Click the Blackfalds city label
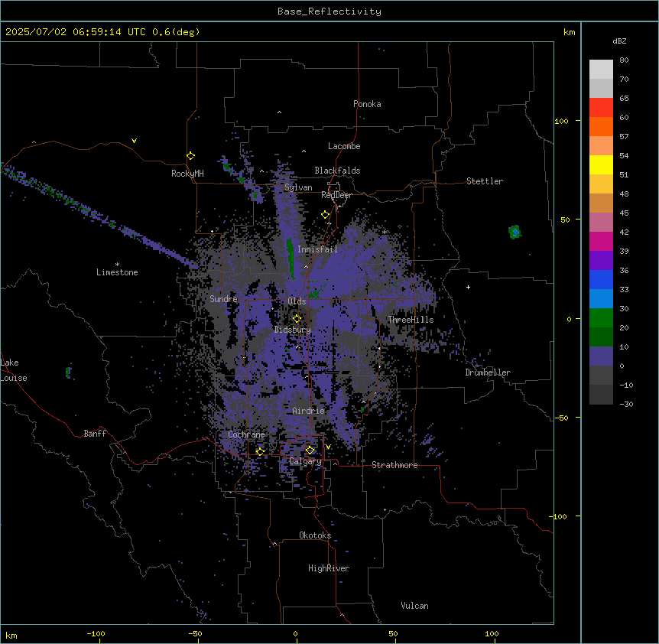The image size is (659, 644). [x=337, y=171]
